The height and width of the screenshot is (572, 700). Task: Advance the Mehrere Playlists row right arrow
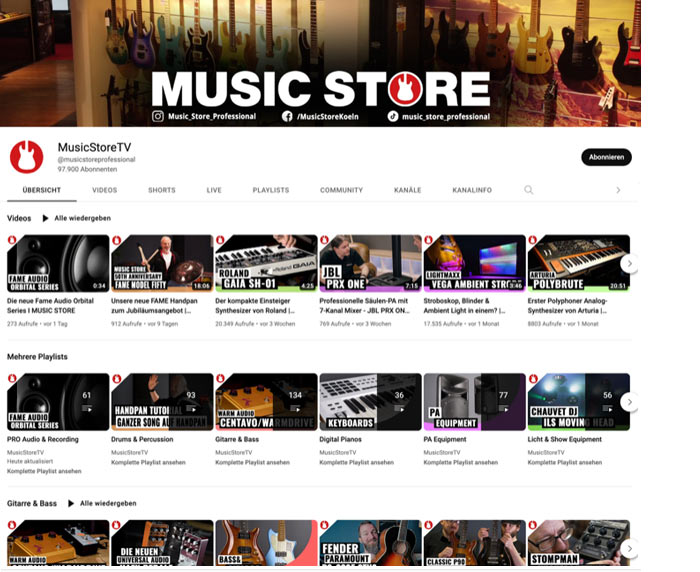tap(629, 402)
